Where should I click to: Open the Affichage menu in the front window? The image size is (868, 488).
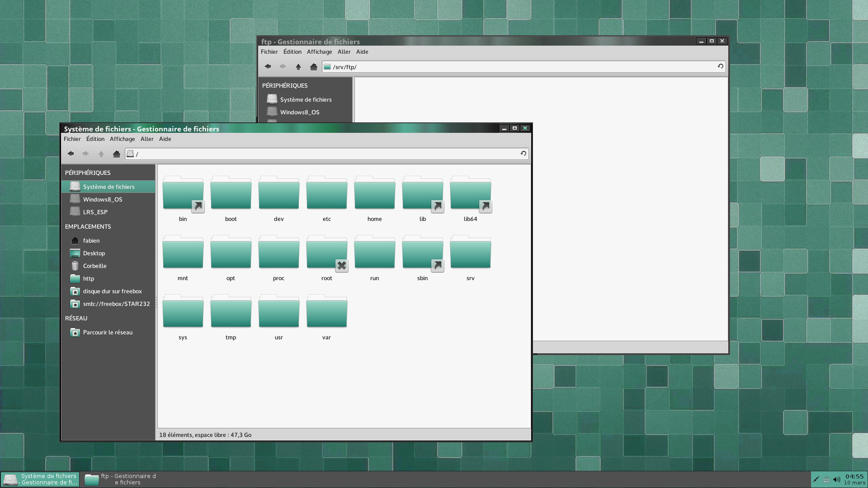click(122, 139)
